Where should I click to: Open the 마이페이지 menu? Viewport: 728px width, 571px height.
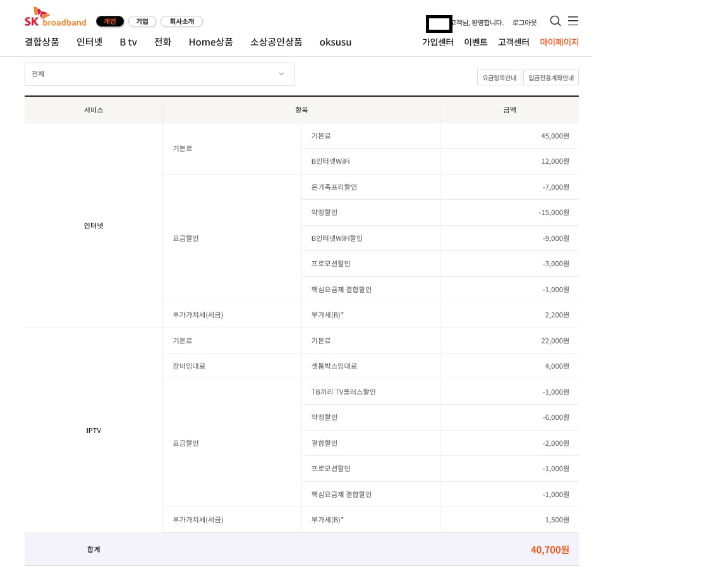pos(559,42)
